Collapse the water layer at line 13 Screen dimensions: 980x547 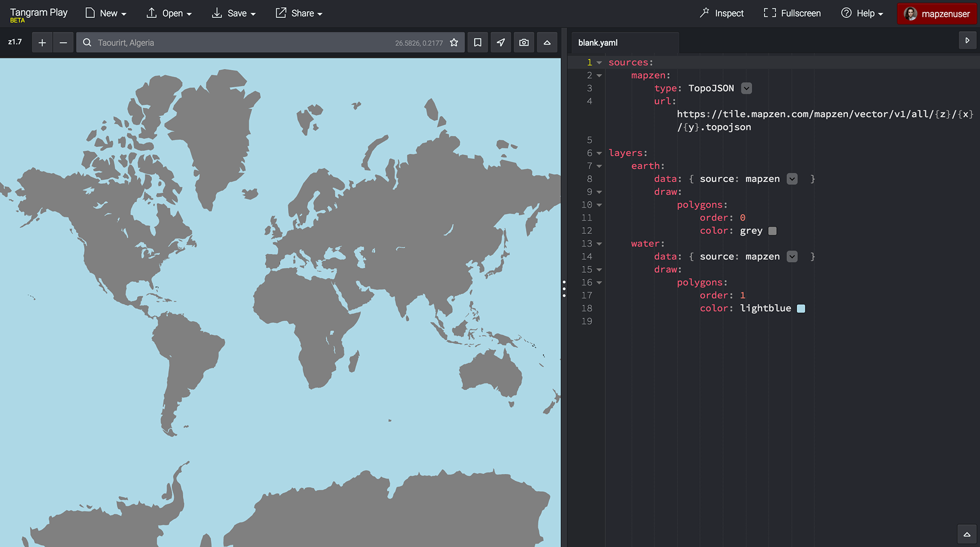[x=599, y=244]
